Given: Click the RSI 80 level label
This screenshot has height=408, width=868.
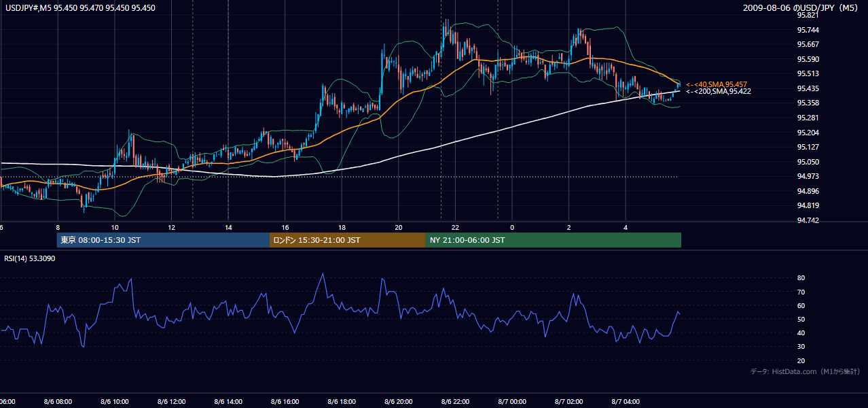Looking at the screenshot, I should click(801, 278).
